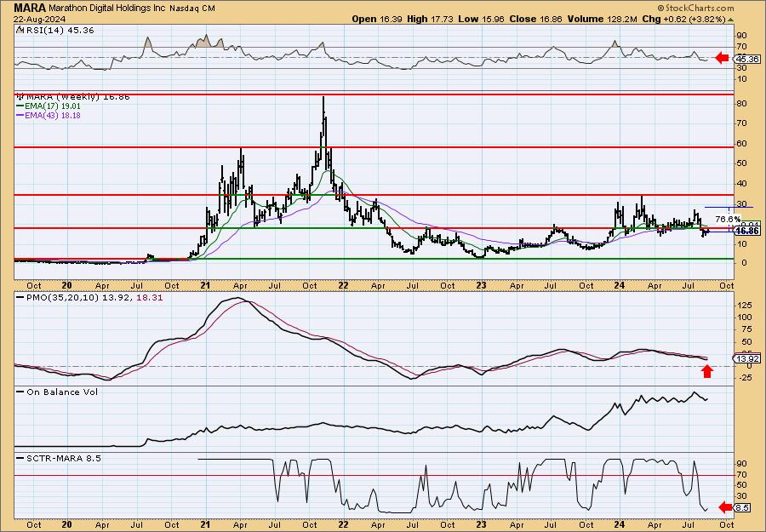Click the 60 label on the price axis
Screen dimensions: 766x532
point(741,144)
